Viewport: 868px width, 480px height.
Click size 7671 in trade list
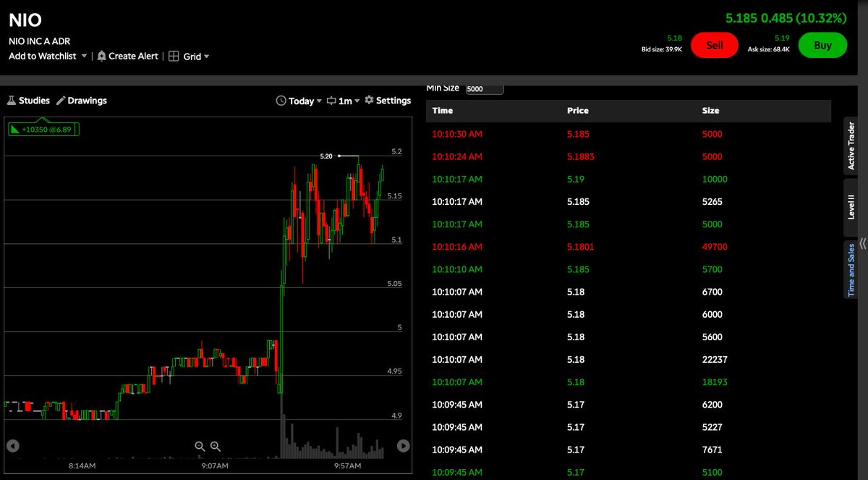click(x=712, y=450)
